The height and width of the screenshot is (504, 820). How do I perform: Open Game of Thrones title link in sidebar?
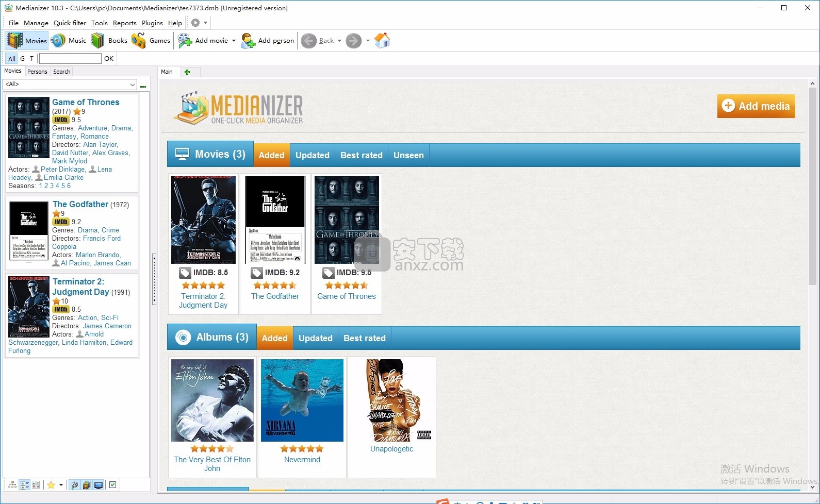click(x=86, y=102)
